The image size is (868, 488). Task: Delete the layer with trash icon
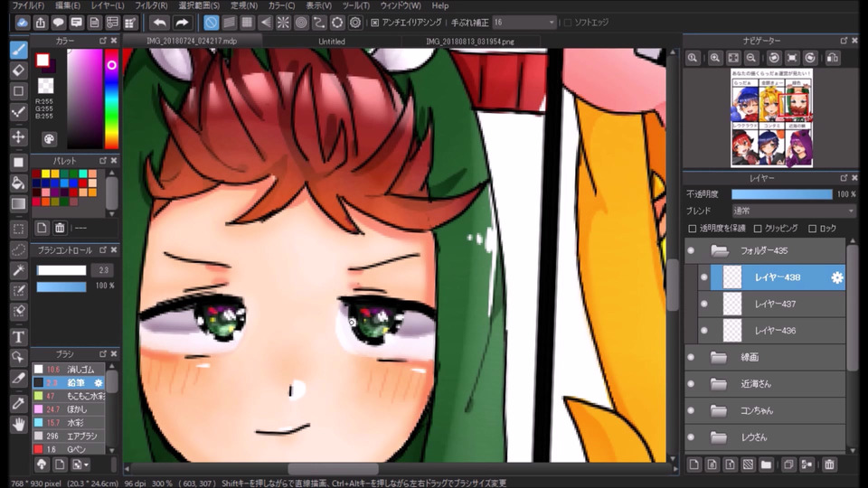(829, 465)
